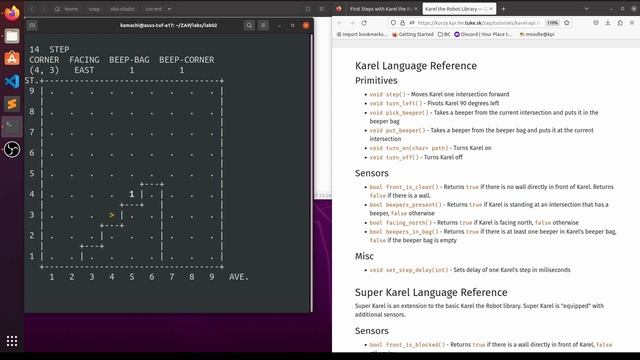This screenshot has width=640, height=360.
Task: Open the Files app in the dock
Action: point(12,36)
